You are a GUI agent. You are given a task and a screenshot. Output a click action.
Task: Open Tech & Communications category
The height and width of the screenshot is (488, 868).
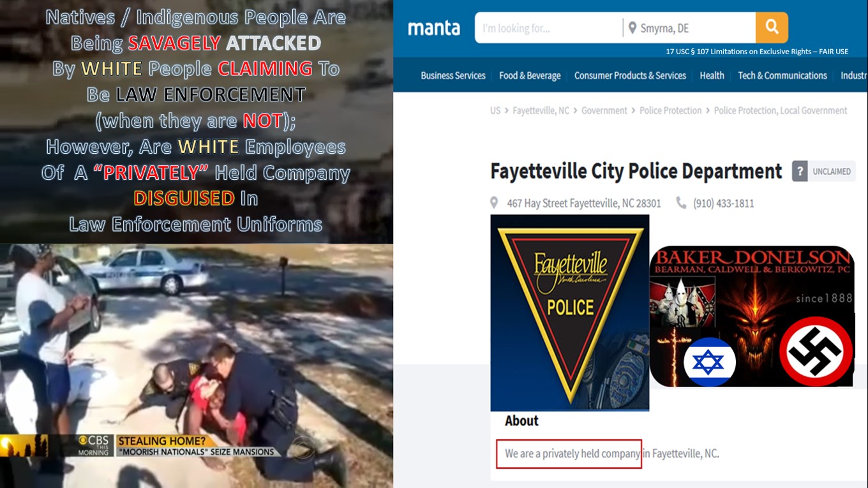(782, 75)
